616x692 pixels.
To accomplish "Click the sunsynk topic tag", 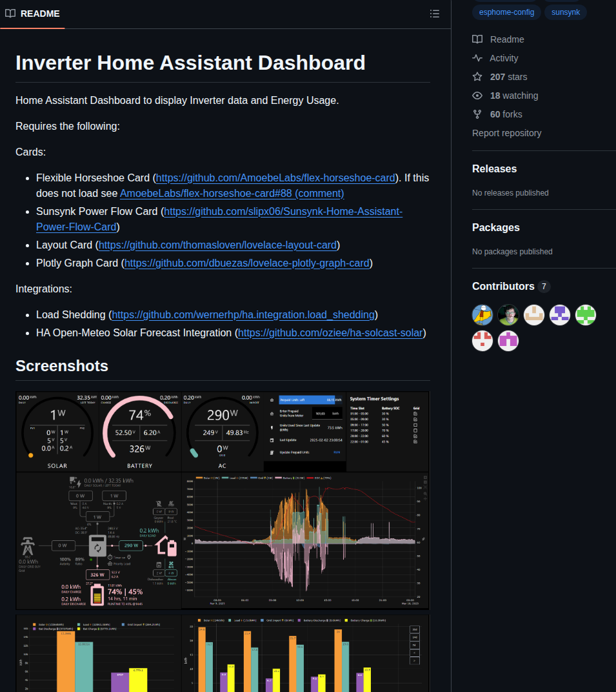I will tap(565, 12).
